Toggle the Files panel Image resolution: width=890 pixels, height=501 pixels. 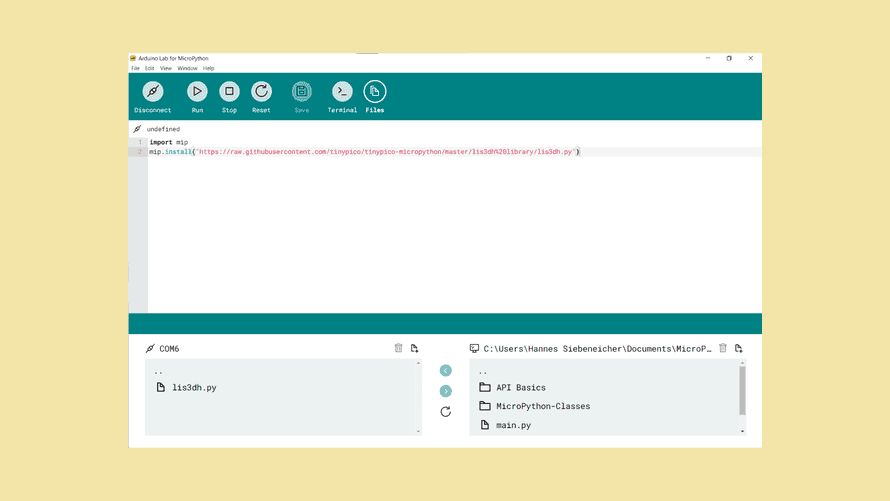374,92
